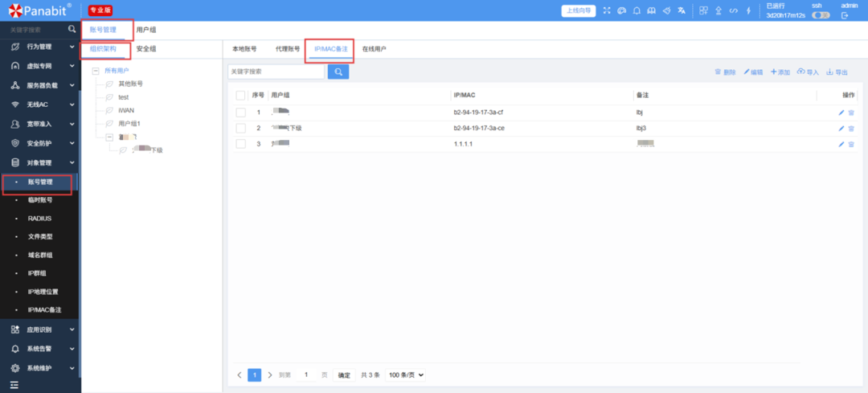Viewport: 868px width, 393px height.
Task: Click the 确定 pagination button
Action: point(344,375)
